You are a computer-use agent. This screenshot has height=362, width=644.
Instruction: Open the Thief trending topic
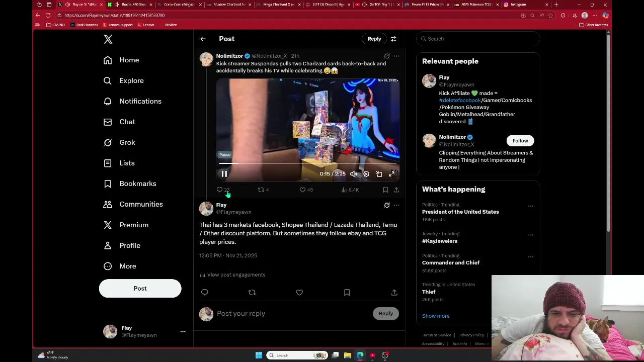pyautogui.click(x=429, y=292)
